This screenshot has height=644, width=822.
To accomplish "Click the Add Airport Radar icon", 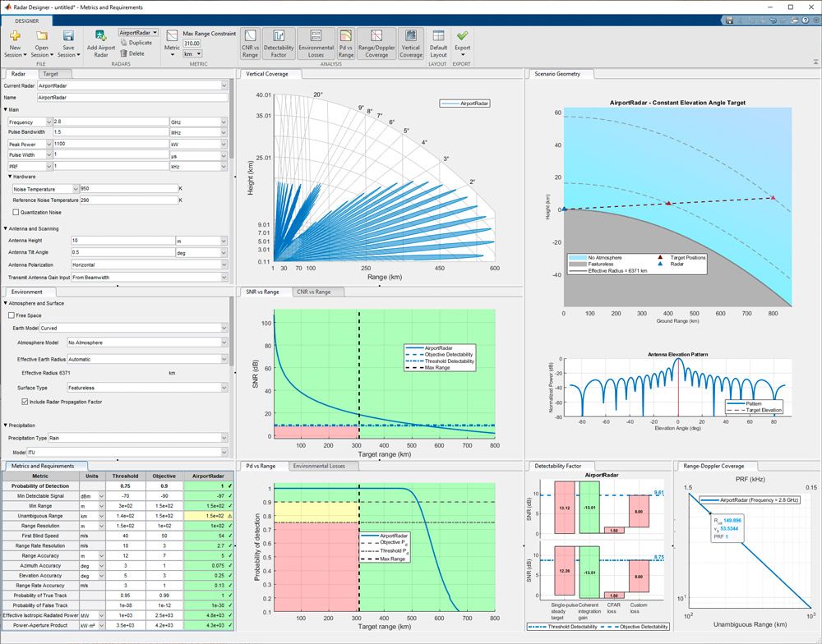I will 99,43.
